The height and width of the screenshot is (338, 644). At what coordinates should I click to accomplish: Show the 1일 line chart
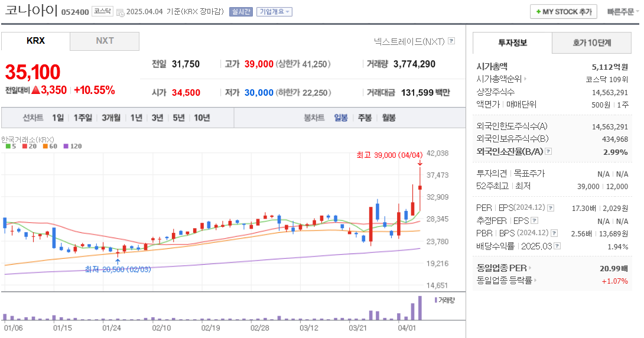pos(58,118)
